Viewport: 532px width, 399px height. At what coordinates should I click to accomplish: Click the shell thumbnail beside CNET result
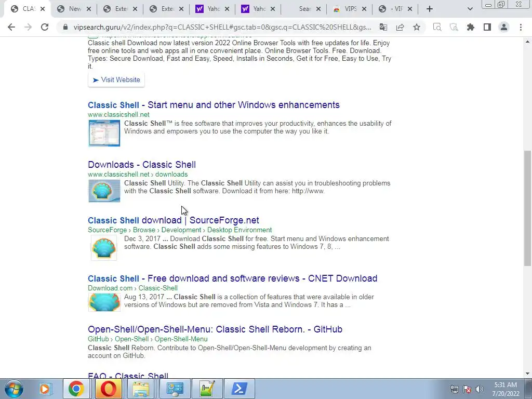(x=104, y=302)
